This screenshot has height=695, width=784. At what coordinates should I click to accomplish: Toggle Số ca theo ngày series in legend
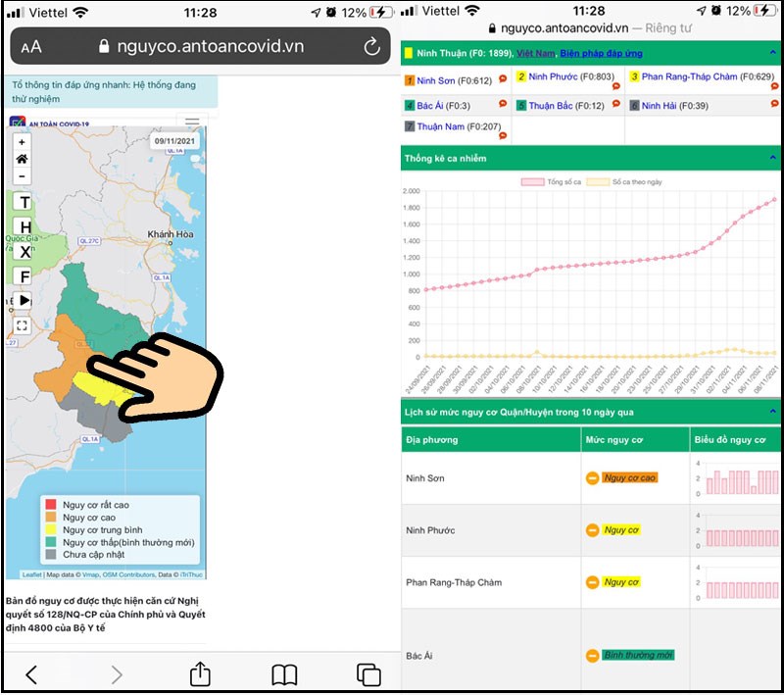coord(624,182)
